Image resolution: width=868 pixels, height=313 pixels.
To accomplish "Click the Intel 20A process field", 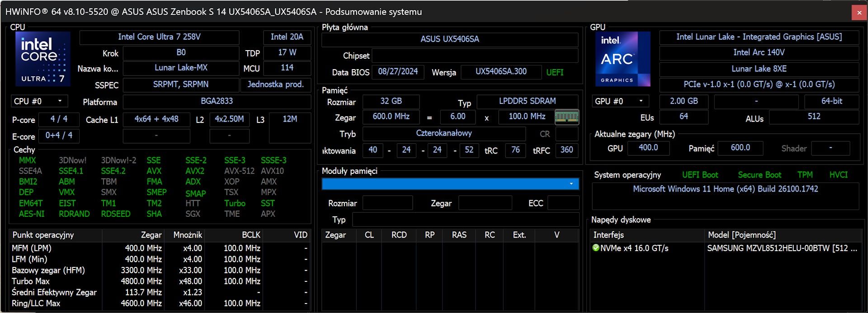I will (287, 37).
